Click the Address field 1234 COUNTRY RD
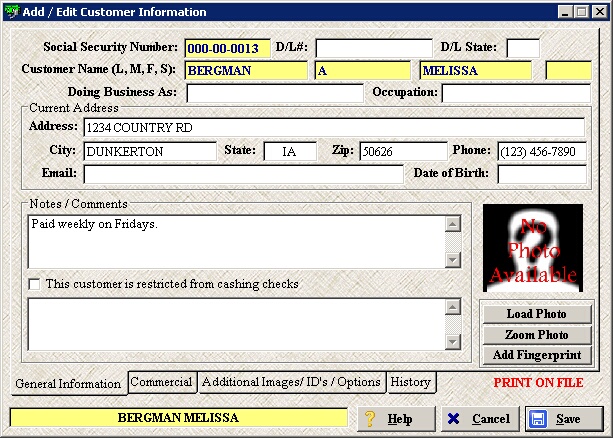This screenshot has height=438, width=613. 334,127
